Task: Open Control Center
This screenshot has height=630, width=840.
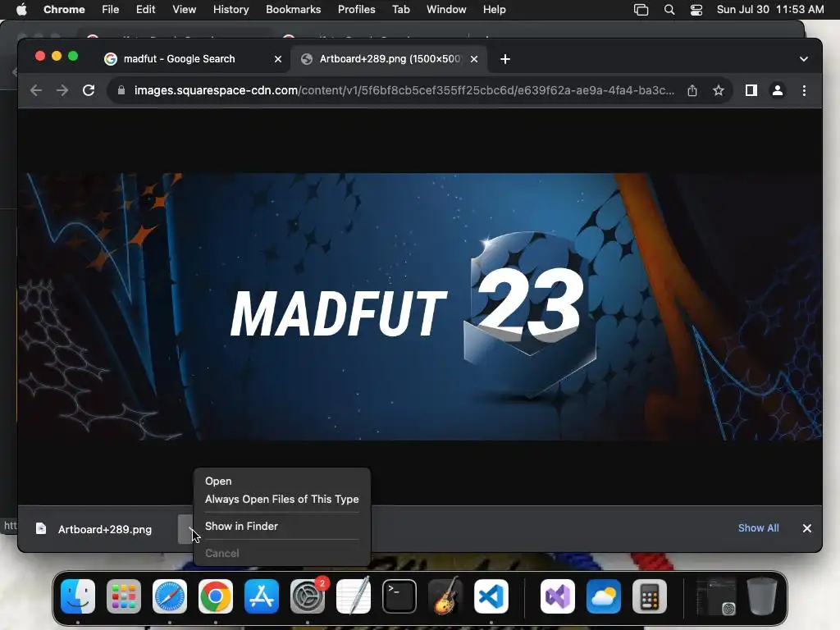Action: 696,10
